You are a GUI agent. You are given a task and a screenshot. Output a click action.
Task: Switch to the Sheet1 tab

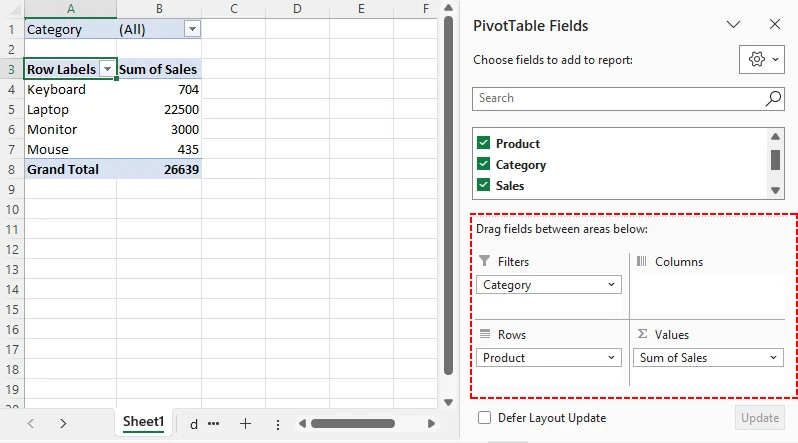pos(144,422)
